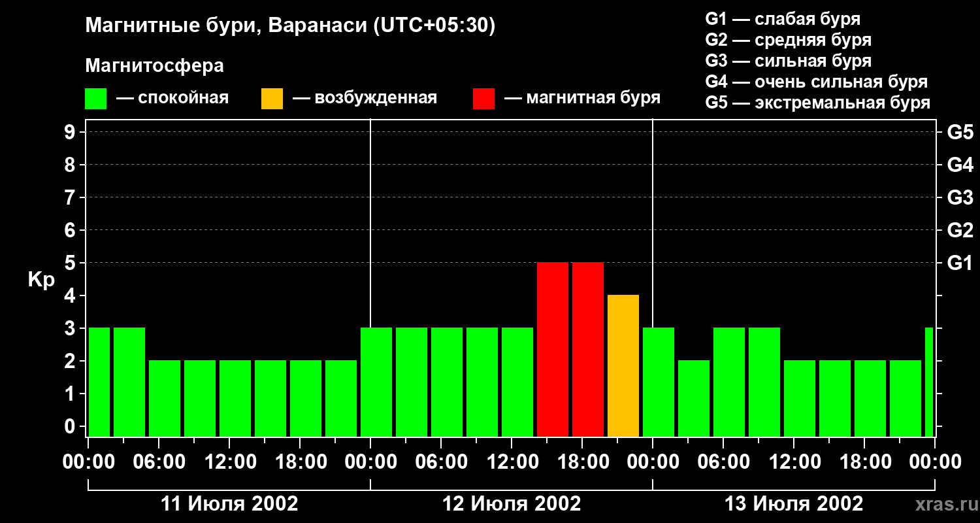Click the G1 — слабая буря legend line
The height and width of the screenshot is (523, 980).
[783, 19]
